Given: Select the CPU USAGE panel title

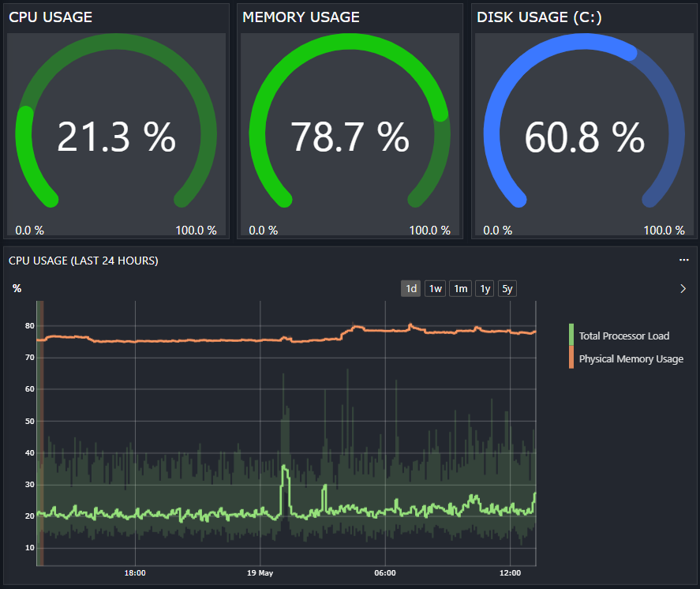Looking at the screenshot, I should 51,17.
